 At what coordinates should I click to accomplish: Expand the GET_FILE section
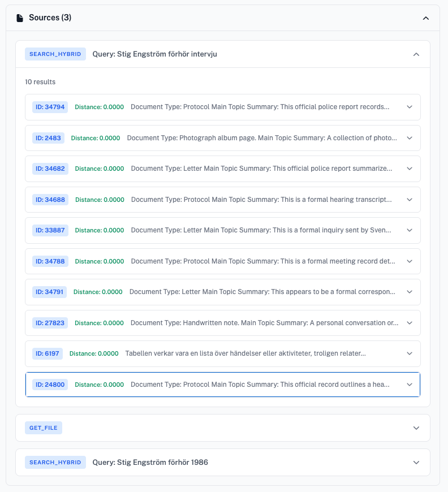[x=416, y=428]
